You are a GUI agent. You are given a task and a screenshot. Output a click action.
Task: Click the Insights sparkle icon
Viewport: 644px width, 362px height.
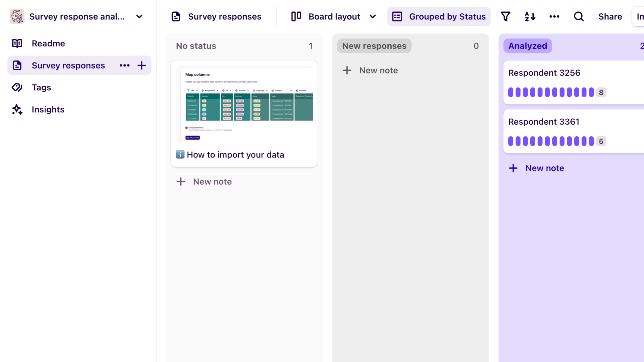[x=17, y=110]
